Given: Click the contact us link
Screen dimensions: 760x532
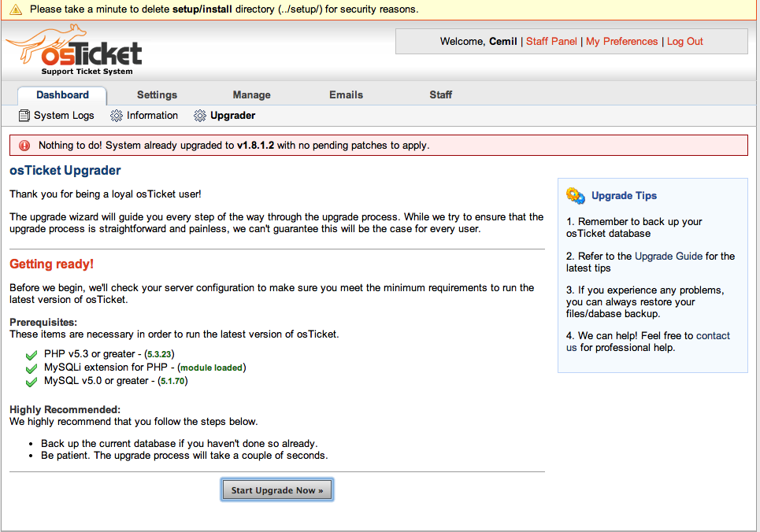Looking at the screenshot, I should coord(648,342).
